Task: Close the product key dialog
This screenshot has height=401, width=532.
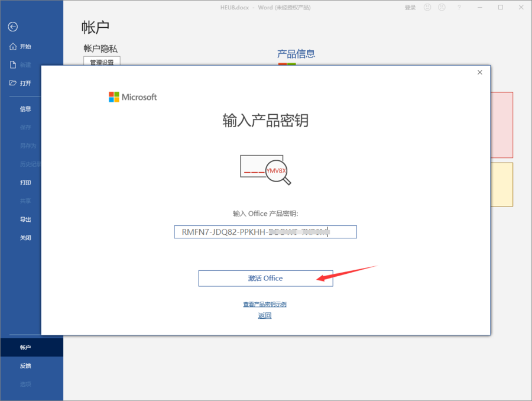Action: 480,72
